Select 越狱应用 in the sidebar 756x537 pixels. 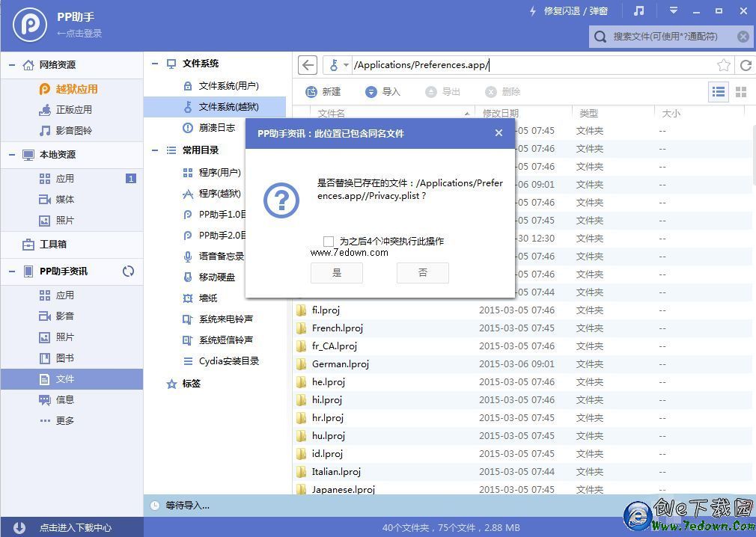tap(76, 89)
